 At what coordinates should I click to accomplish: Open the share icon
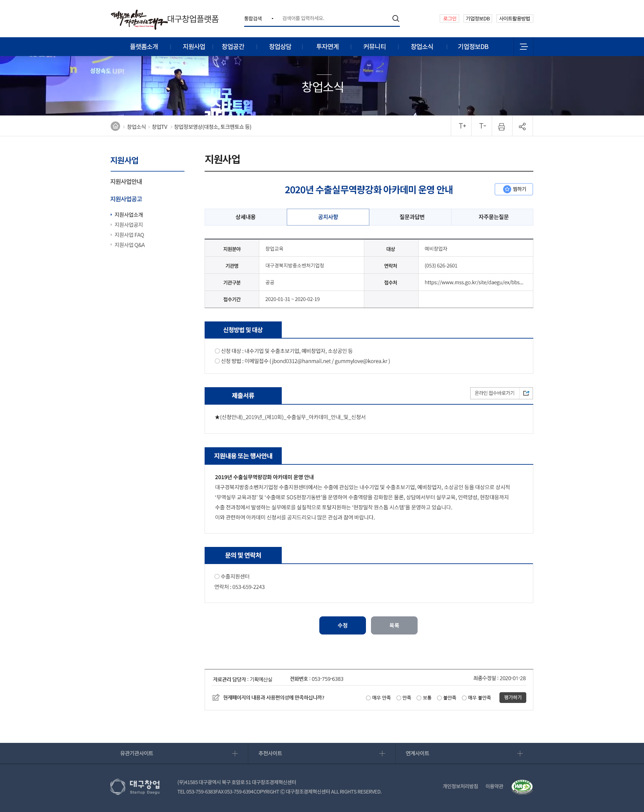[x=522, y=126]
